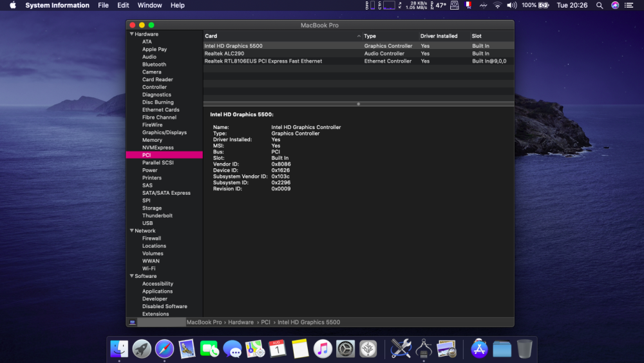Open Preview image icon in Dock
This screenshot has width=644, height=363.
pyautogui.click(x=446, y=349)
